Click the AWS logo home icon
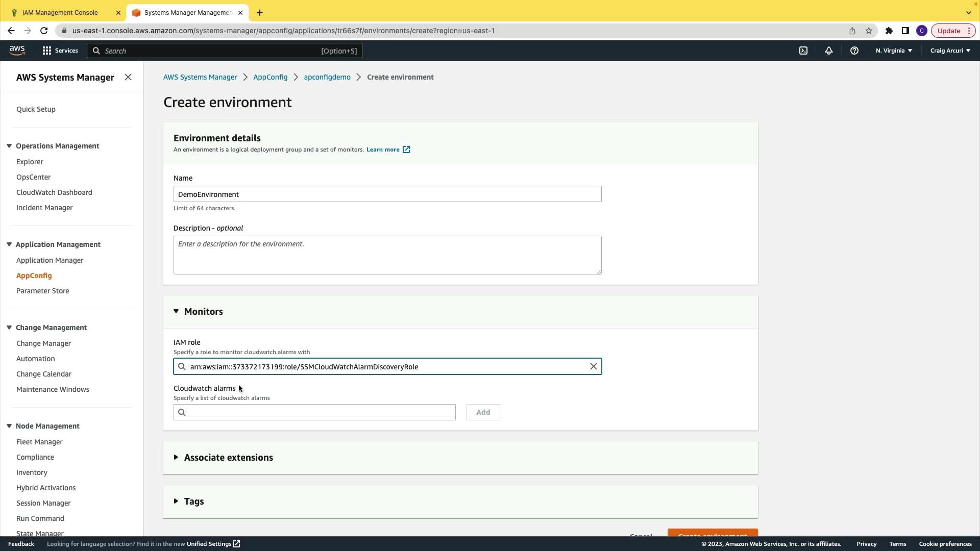 (x=17, y=50)
